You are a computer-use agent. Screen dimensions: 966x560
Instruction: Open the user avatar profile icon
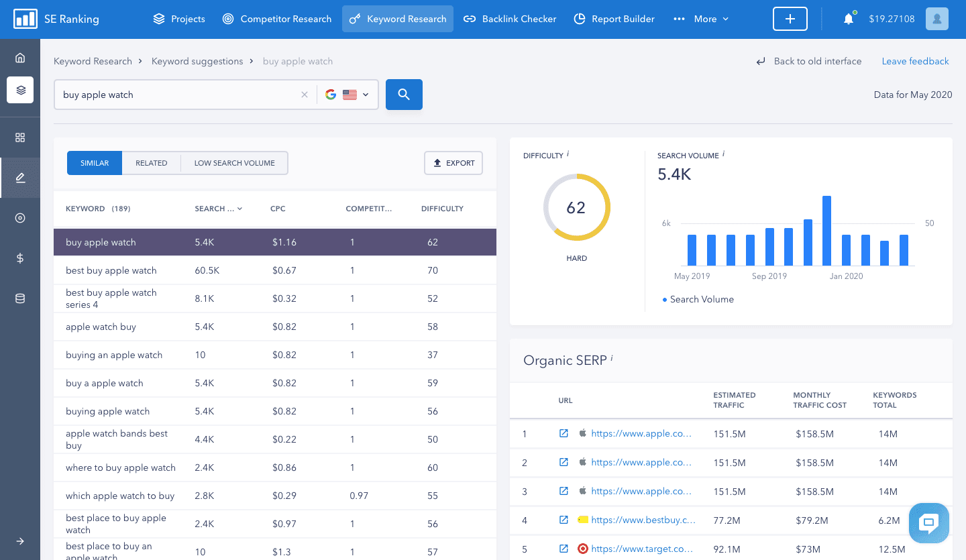click(x=937, y=19)
